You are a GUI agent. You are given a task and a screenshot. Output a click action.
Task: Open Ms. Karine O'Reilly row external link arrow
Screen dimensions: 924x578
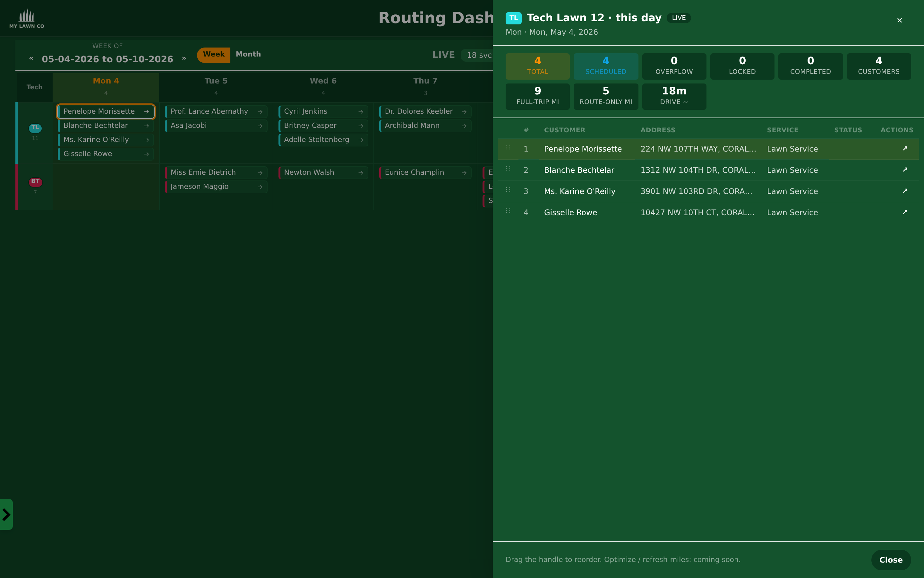pos(904,191)
